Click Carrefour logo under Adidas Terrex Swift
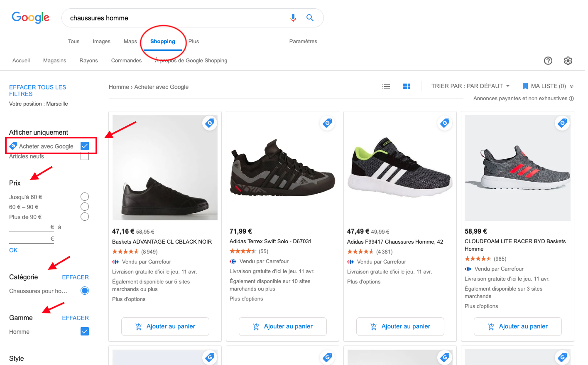Screen dimensions: 588x365 coord(233,261)
